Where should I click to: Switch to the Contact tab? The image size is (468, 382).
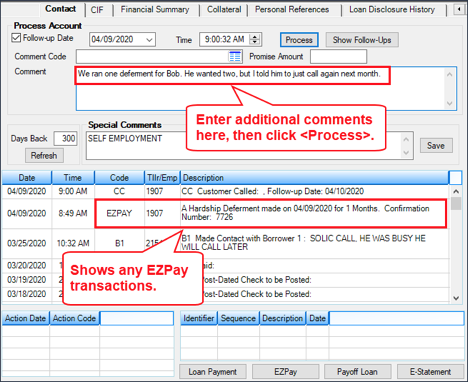click(61, 9)
